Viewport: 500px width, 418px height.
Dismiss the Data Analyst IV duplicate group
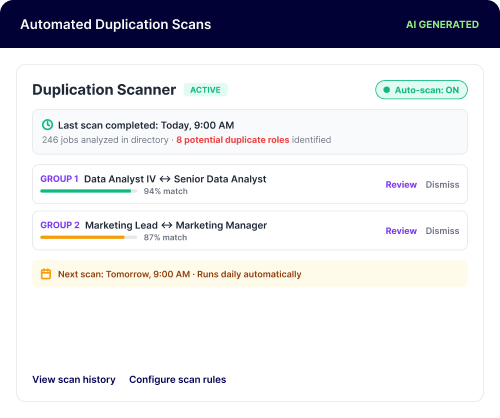pos(442,185)
